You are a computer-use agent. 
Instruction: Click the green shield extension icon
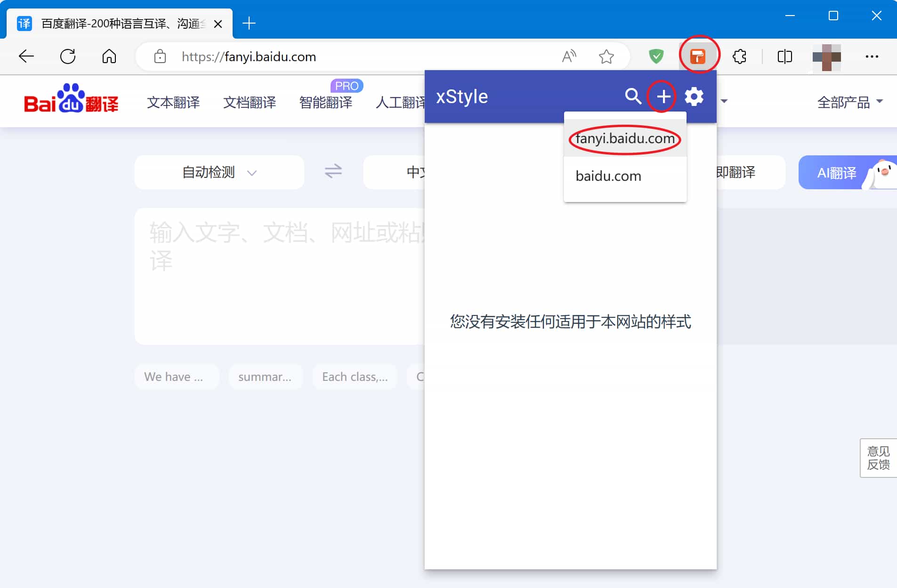pos(656,56)
